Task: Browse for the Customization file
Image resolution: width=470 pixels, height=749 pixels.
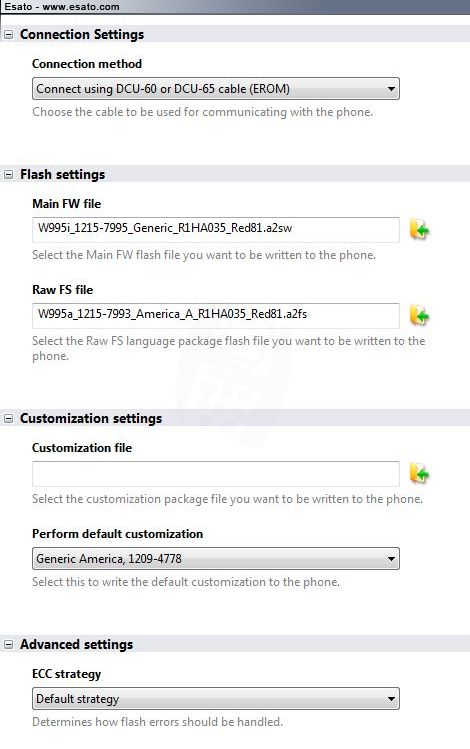Action: pos(419,474)
